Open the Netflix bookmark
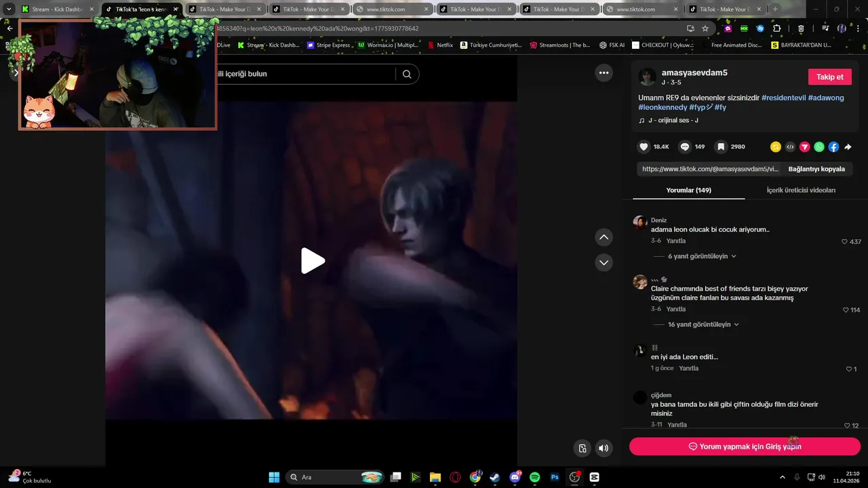 coord(440,45)
